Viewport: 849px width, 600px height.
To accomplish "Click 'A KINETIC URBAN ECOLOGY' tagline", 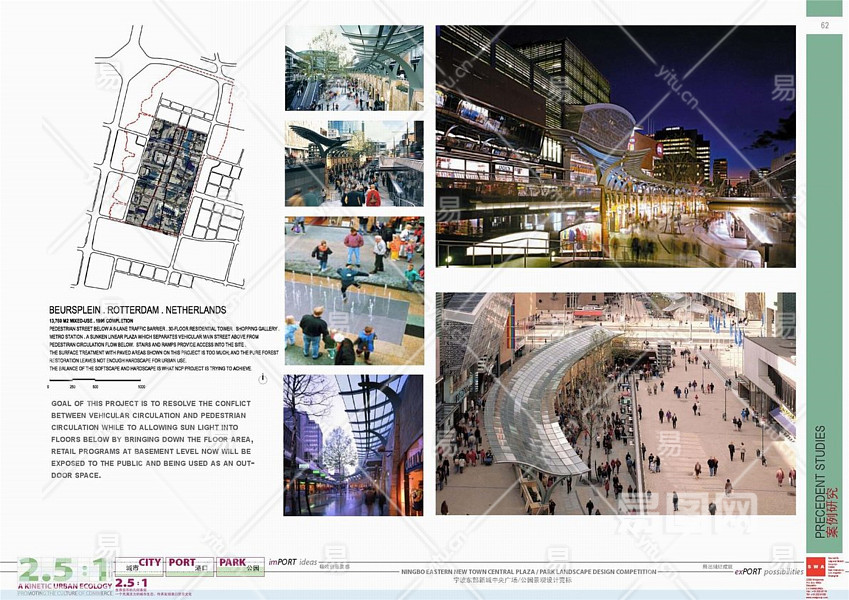I will [65, 586].
